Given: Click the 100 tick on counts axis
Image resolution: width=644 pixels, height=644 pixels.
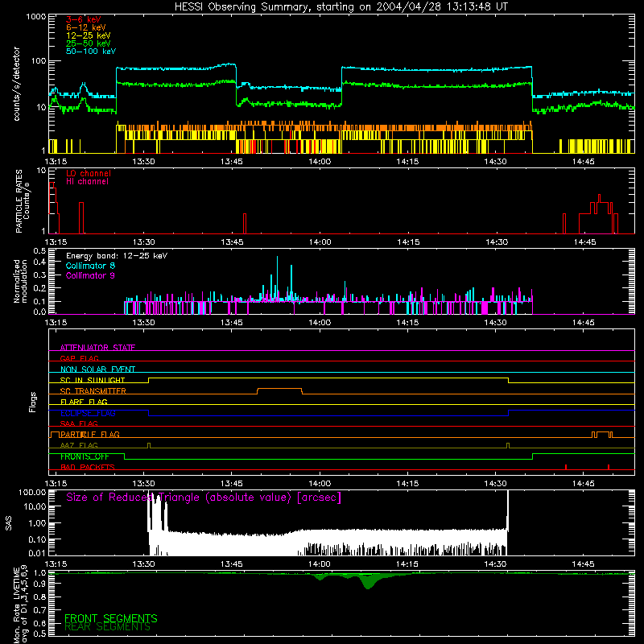Looking at the screenshot, I should [39, 61].
